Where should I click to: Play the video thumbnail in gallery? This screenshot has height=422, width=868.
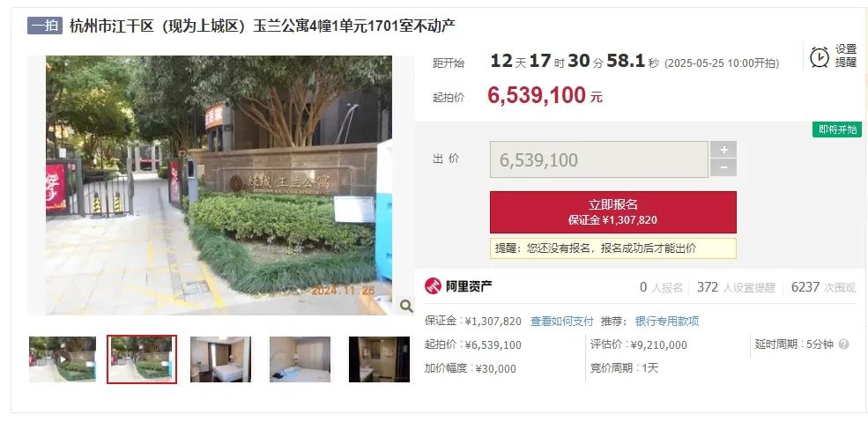point(63,359)
